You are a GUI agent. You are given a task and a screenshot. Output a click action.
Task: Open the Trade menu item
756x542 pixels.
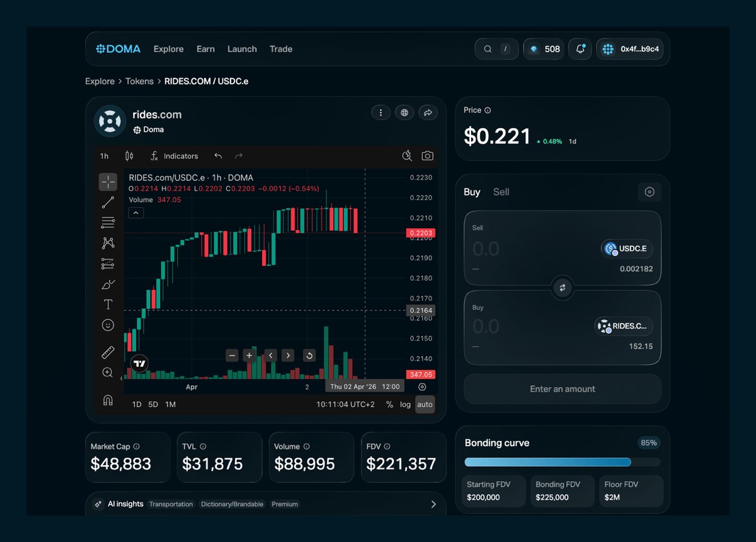point(281,49)
